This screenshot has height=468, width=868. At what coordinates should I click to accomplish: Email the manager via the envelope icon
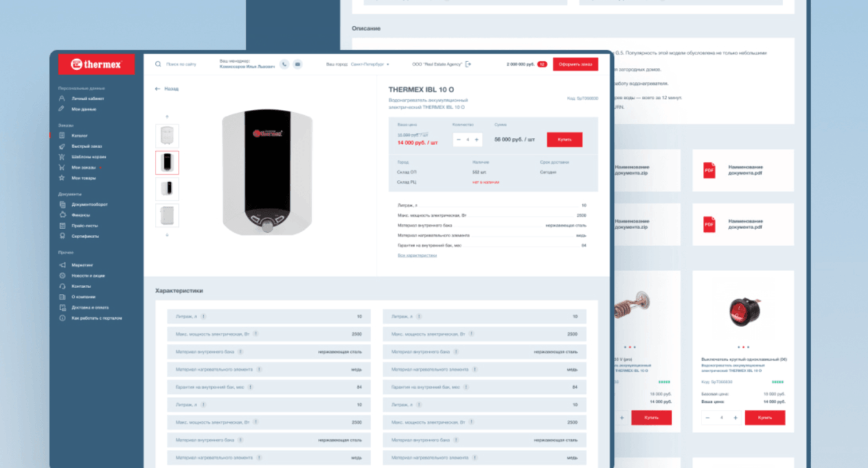(297, 64)
